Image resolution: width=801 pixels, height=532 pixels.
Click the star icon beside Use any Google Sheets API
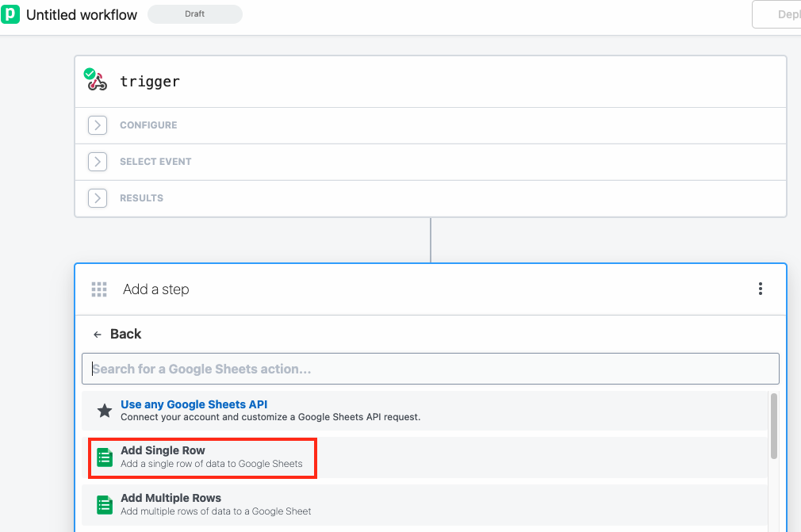pyautogui.click(x=105, y=411)
